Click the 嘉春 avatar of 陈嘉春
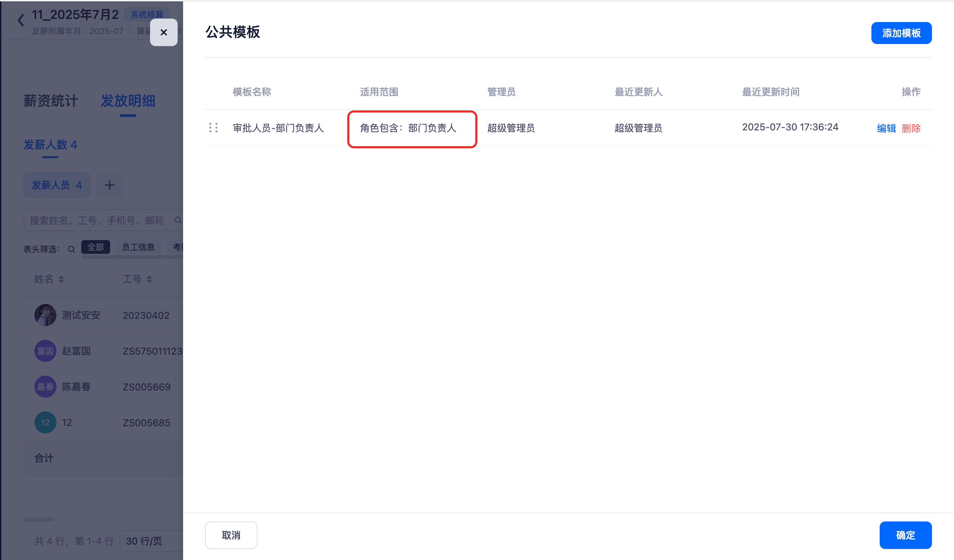The width and height of the screenshot is (954, 560). point(45,386)
